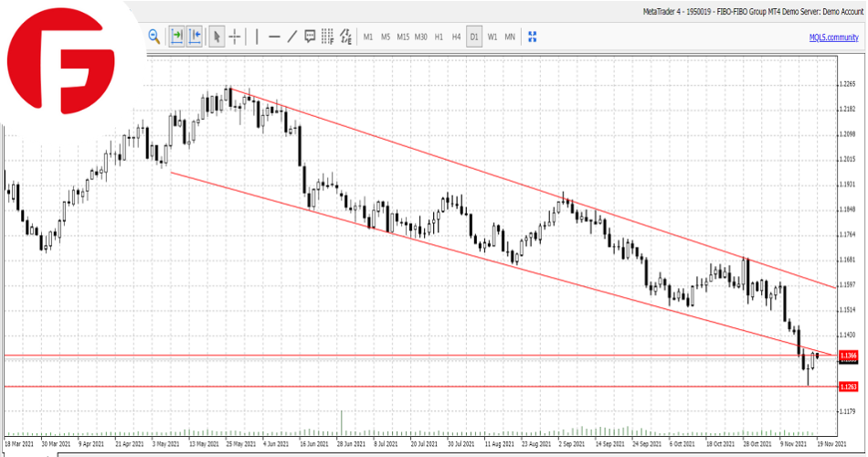Click the zoom out magnifier icon
Screen dimensions: 868x457
click(x=154, y=37)
